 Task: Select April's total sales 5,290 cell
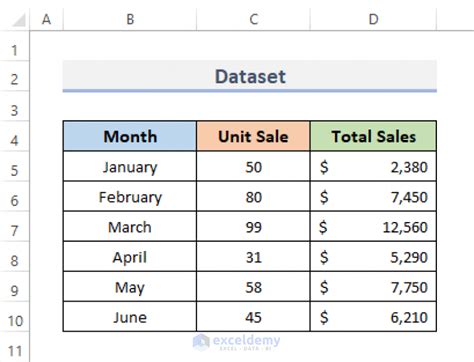click(x=373, y=257)
